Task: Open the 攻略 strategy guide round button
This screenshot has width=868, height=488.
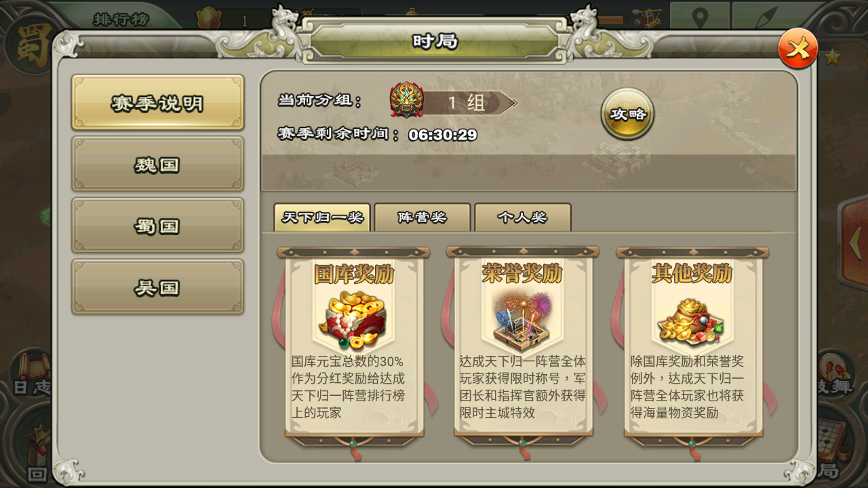Action: [627, 114]
